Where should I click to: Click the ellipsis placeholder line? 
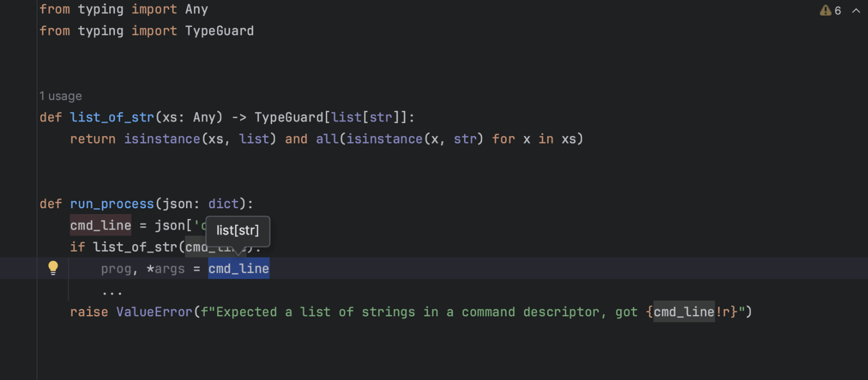coord(112,292)
